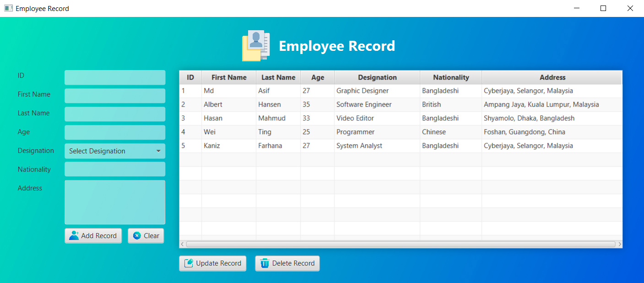Select 'Ampang Jaya, Kuala Lumpur, Malaysia' cell

tap(552, 104)
